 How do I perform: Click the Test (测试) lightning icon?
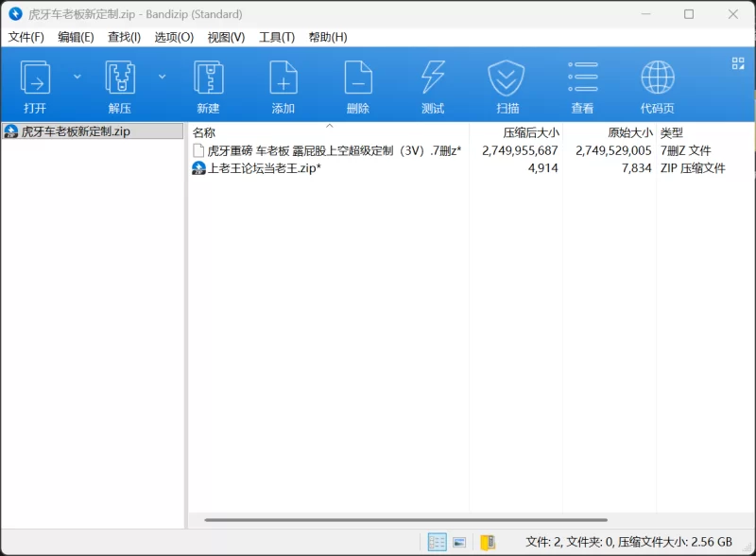[433, 78]
